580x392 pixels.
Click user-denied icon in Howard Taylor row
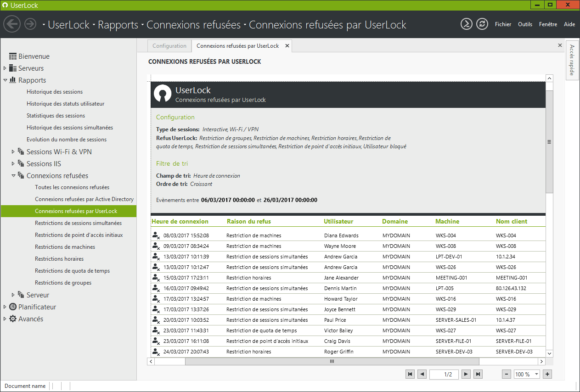tap(156, 299)
